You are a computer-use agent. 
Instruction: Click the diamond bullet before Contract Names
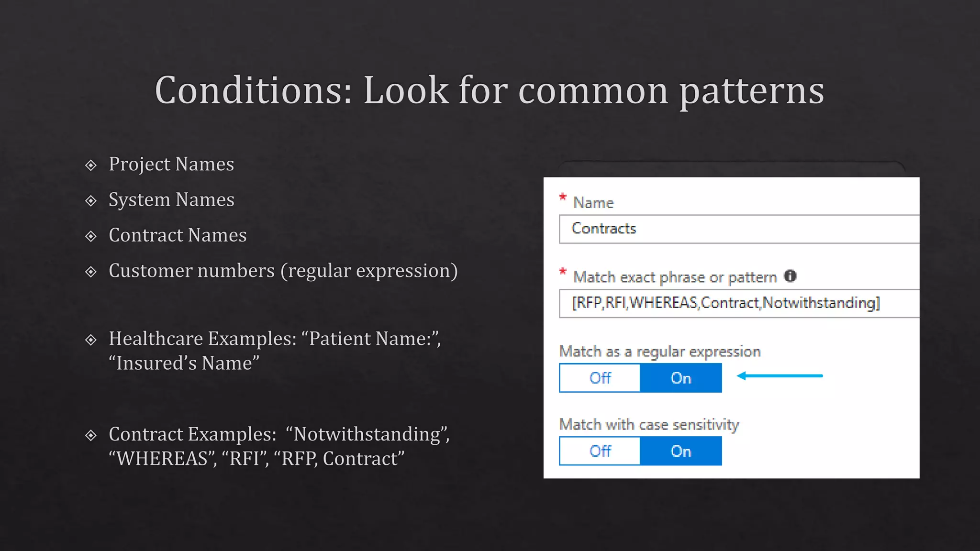pos(91,236)
